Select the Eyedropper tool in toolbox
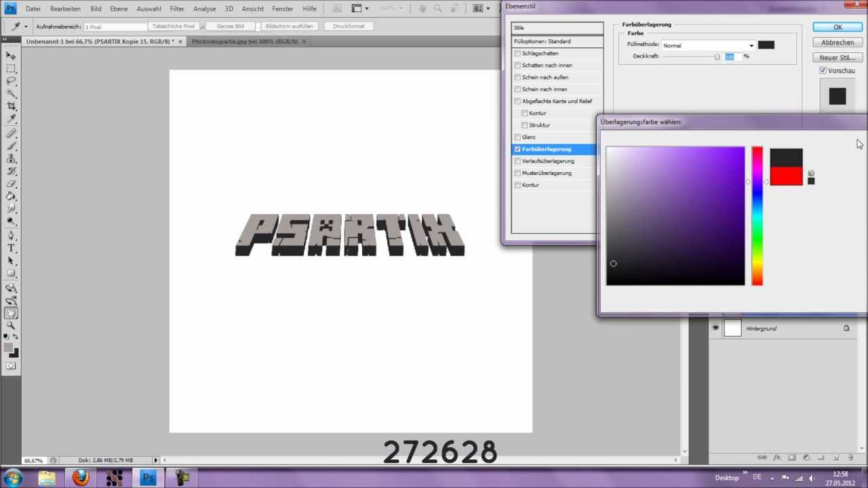The width and height of the screenshot is (868, 488). pos(11,119)
